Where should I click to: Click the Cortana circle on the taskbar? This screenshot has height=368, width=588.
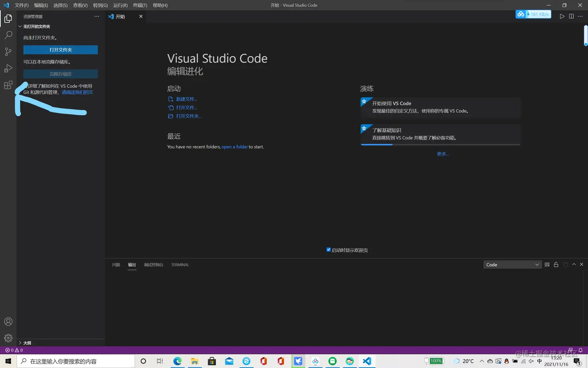coord(143,361)
